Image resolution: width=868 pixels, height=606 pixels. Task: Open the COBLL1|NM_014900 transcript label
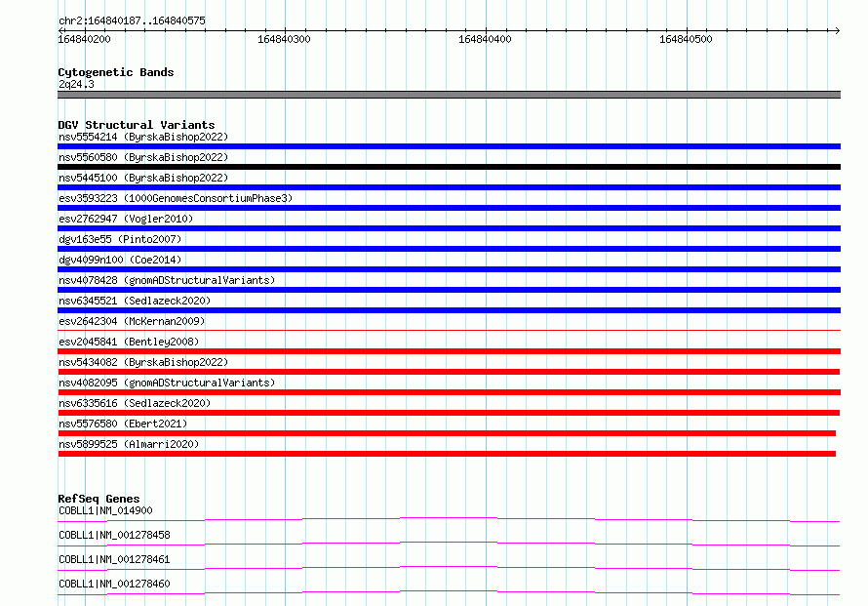pyautogui.click(x=105, y=510)
